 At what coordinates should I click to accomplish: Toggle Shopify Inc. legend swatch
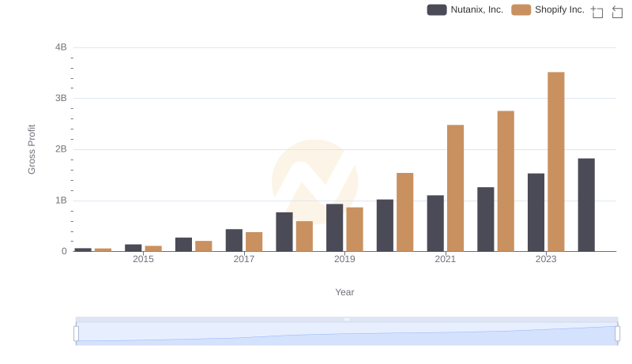click(x=521, y=9)
